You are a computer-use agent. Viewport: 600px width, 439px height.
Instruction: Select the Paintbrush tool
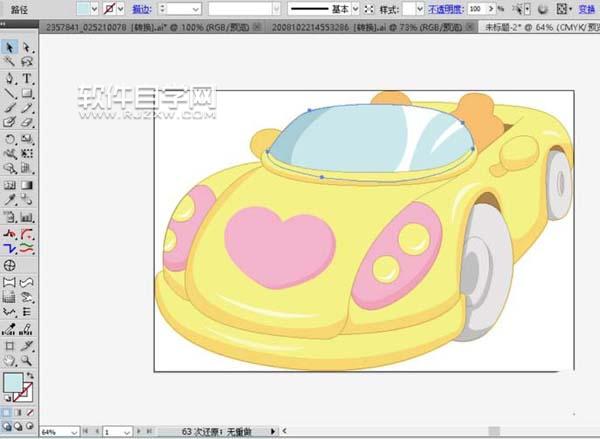coord(9,108)
